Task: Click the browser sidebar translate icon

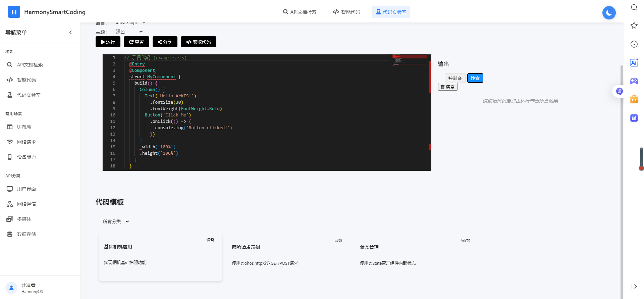Action: coord(634,118)
